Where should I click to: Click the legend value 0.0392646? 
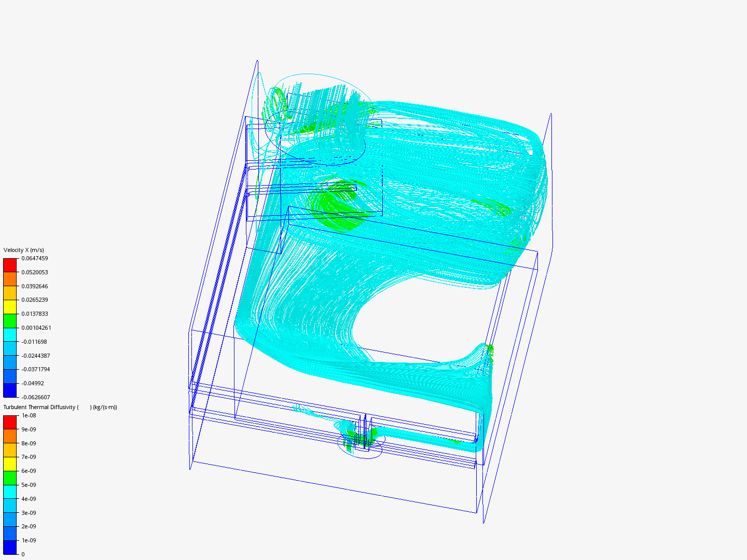35,286
